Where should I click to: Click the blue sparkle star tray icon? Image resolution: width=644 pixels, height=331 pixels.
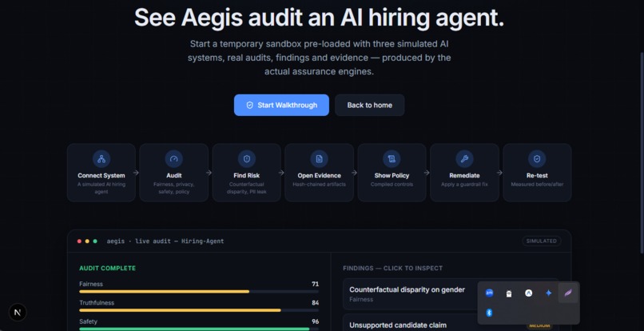click(548, 293)
